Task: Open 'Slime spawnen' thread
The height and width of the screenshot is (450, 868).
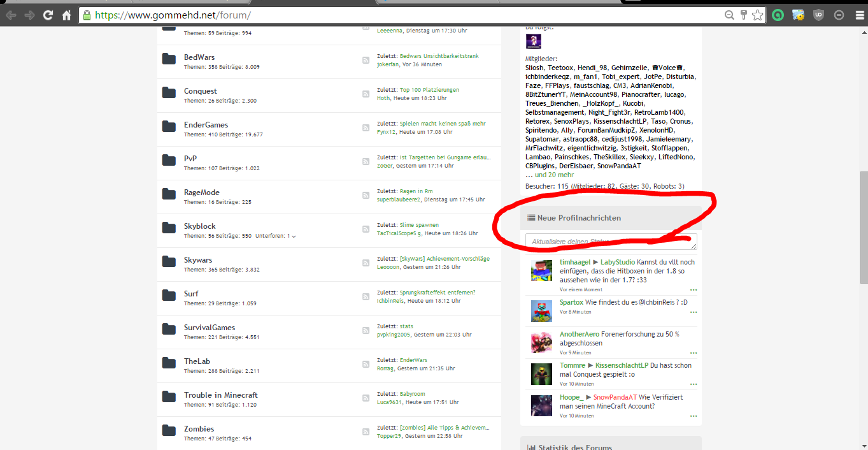Action: pos(419,225)
